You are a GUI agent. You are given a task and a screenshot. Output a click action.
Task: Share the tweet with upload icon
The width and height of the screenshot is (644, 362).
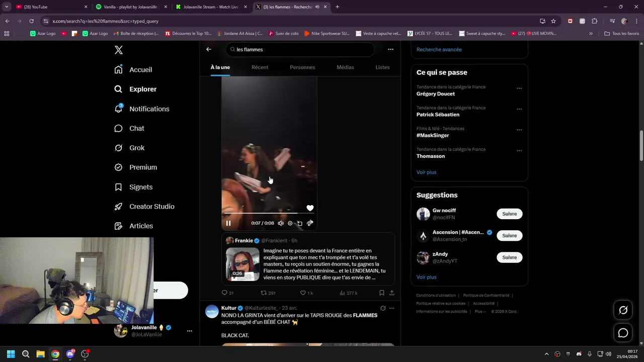pyautogui.click(x=392, y=293)
